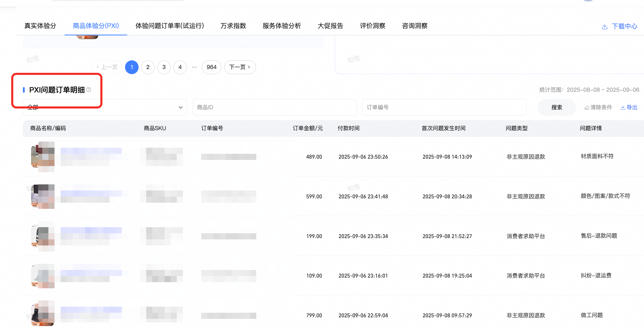The height and width of the screenshot is (328, 644).
Task: Switch to 评价洞察 tab
Action: click(372, 26)
